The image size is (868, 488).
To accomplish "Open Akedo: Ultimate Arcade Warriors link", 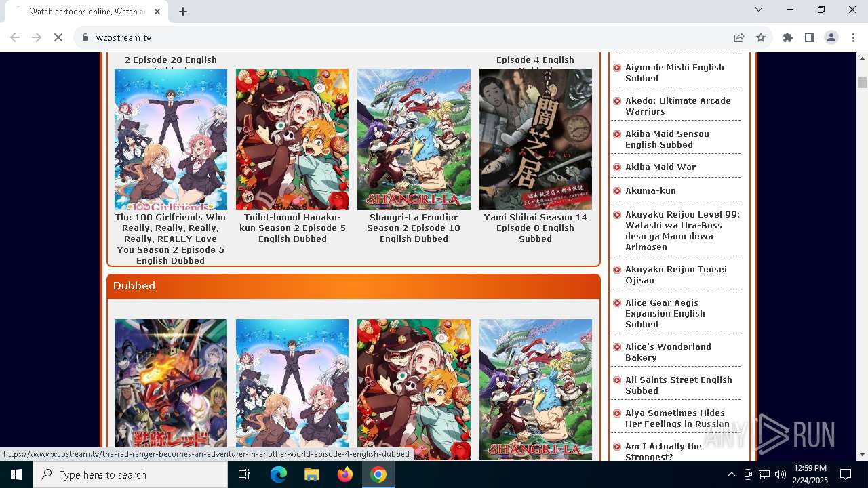I will [678, 106].
